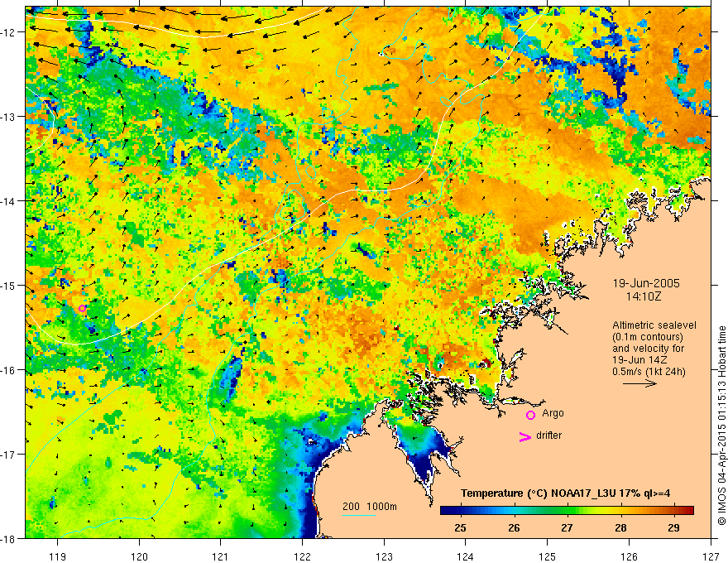Click the drifter legend label
Image resolution: width=728 pixels, height=563 pixels.
coord(548,435)
